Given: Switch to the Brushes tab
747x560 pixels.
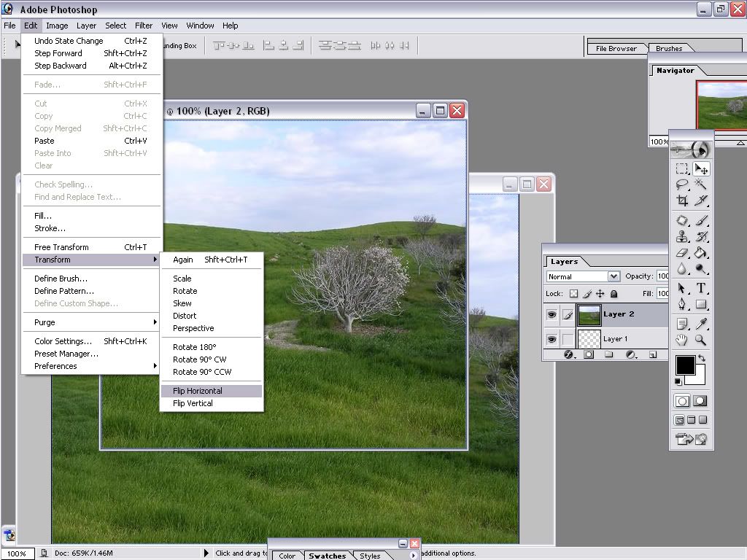Looking at the screenshot, I should 669,49.
